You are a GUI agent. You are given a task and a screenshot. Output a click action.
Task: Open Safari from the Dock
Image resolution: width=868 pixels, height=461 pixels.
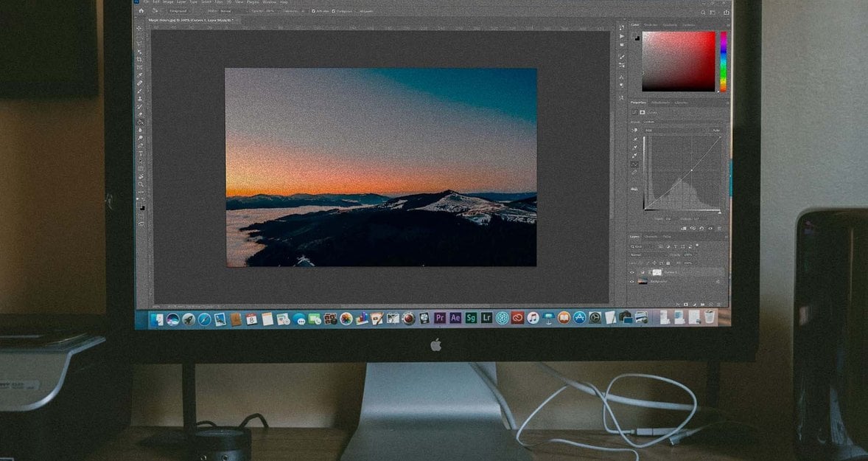204,319
